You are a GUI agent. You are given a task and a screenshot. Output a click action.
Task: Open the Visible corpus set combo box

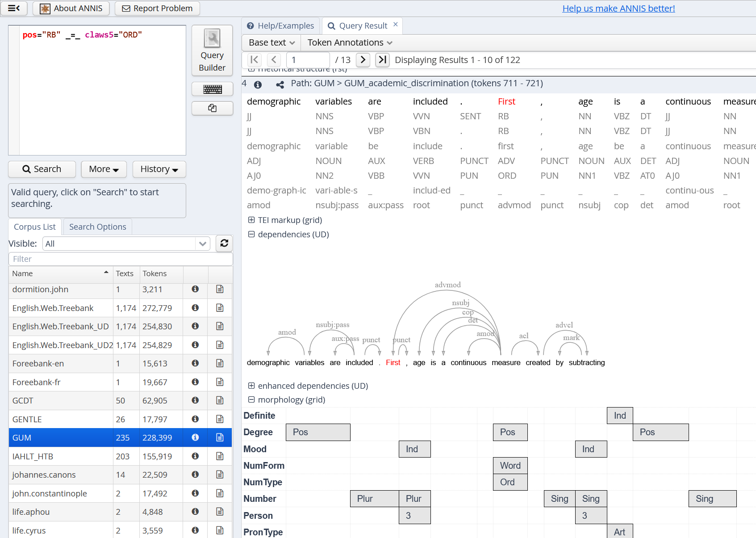[202, 244]
